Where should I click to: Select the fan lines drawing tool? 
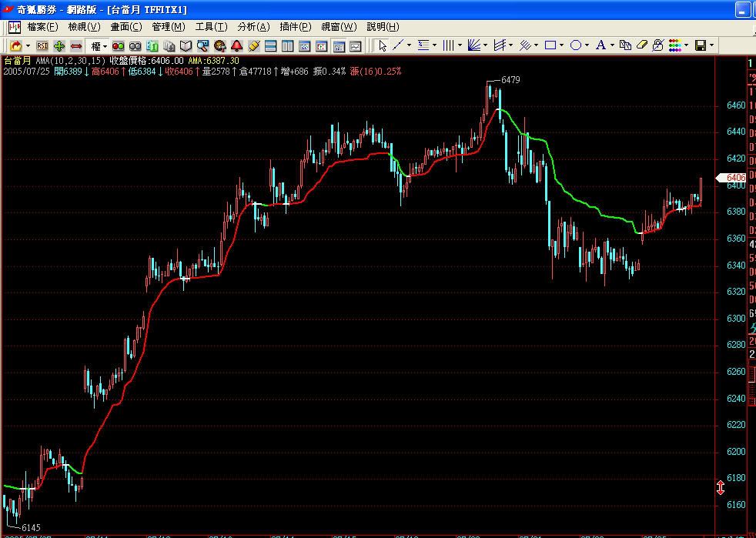(x=474, y=45)
